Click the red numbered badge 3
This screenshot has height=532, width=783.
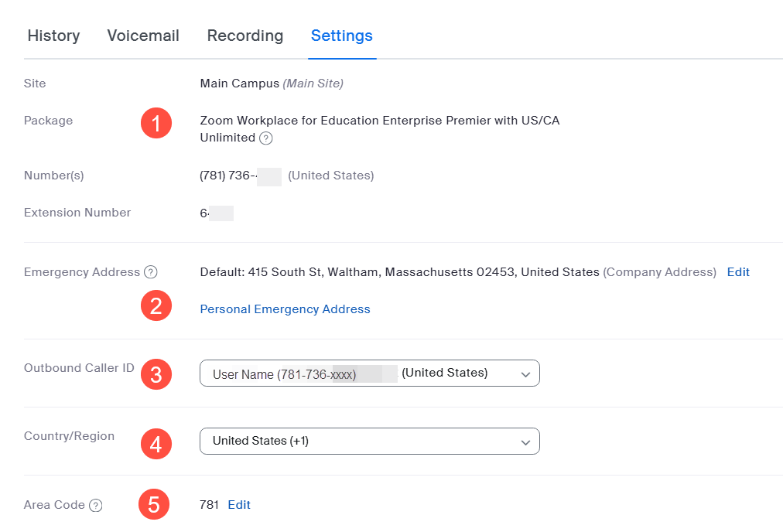(156, 373)
